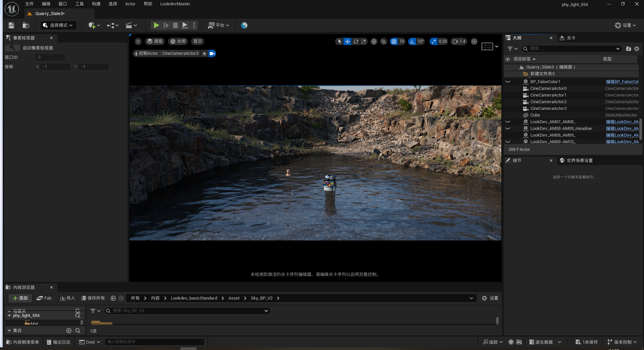Start the pixel inspector magnifier button
The image size is (644, 350).
[x=12, y=48]
